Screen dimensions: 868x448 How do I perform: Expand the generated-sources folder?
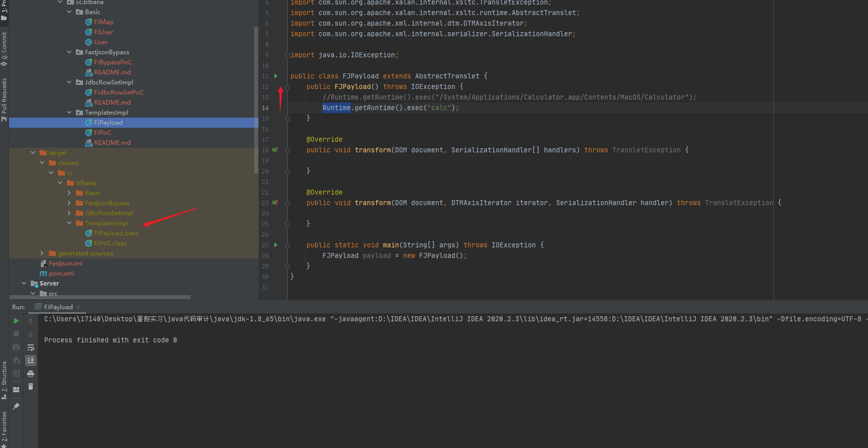click(x=42, y=253)
